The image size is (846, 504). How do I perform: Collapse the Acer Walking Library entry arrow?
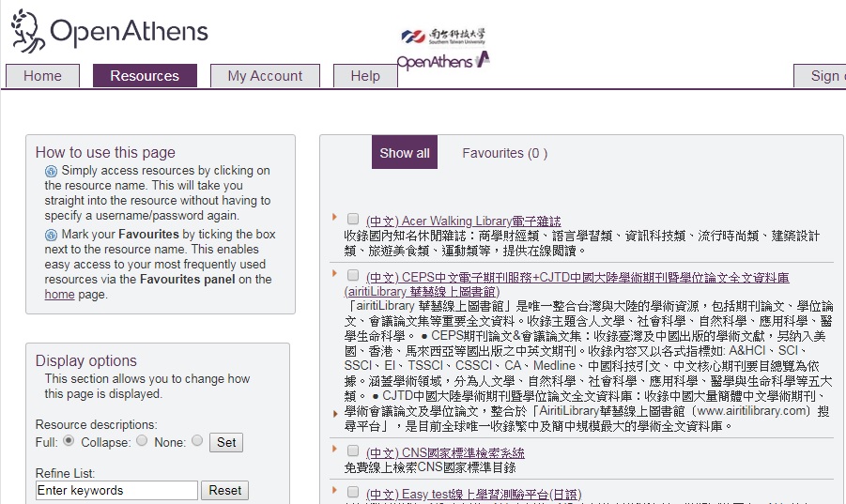(x=334, y=217)
